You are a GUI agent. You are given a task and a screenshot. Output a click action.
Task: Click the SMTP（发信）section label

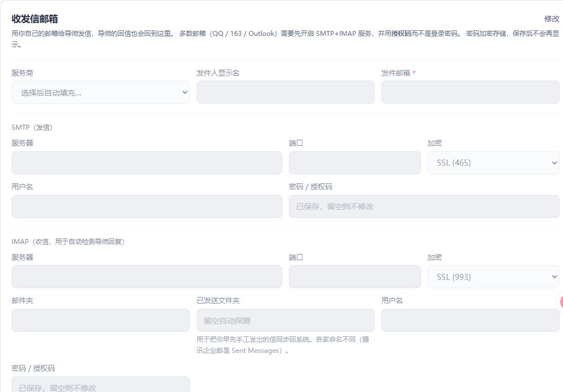coord(32,128)
